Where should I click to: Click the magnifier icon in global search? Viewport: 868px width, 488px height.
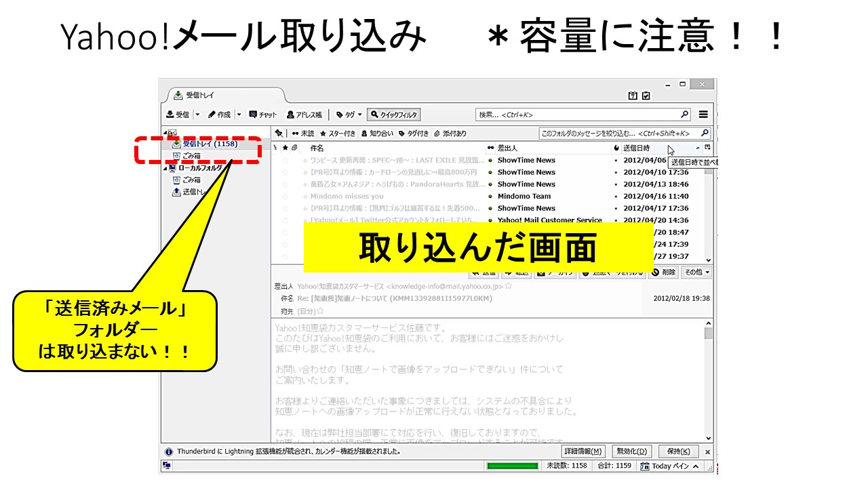[x=684, y=115]
